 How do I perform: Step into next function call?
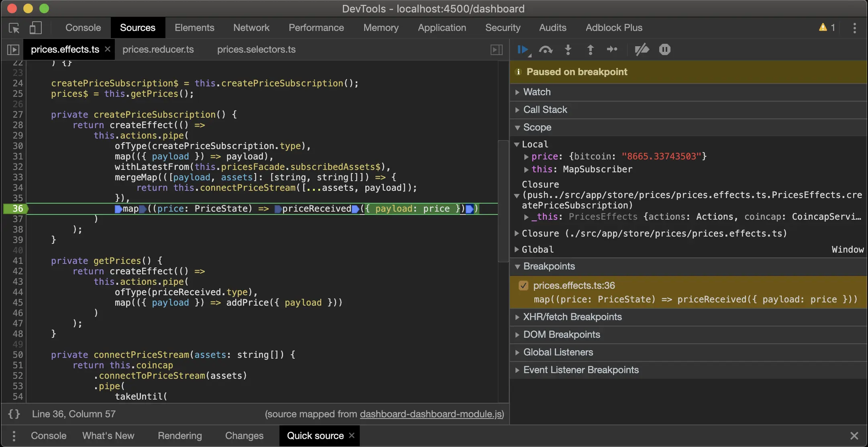(x=568, y=49)
